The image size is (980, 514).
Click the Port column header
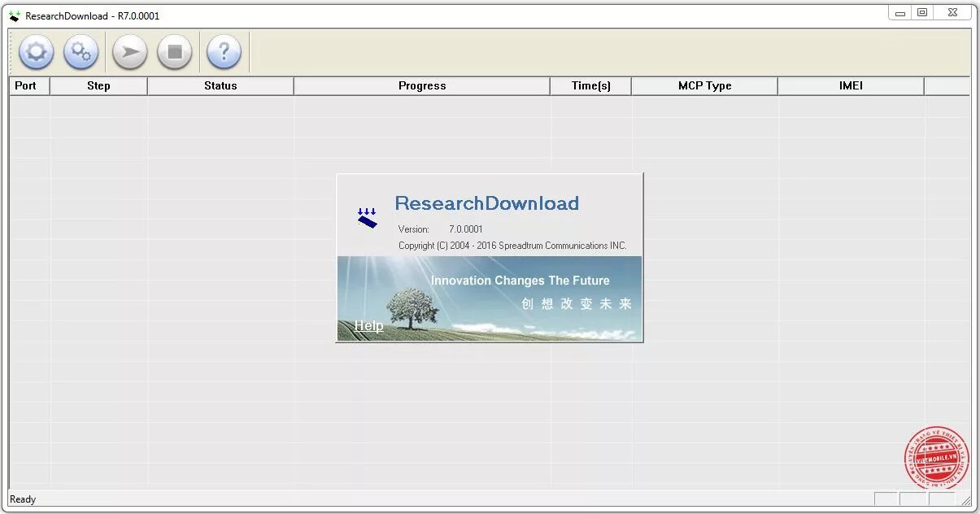pos(29,85)
